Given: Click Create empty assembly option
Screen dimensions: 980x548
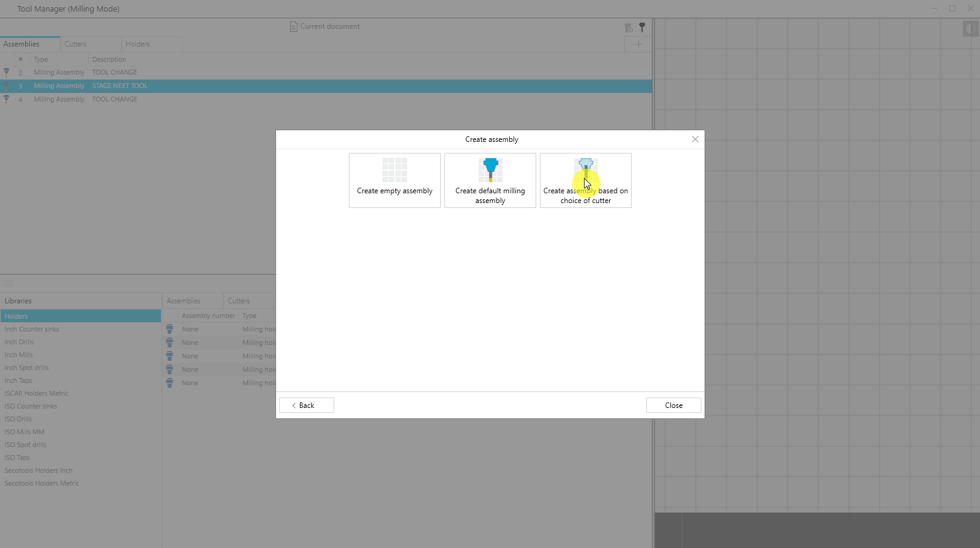Looking at the screenshot, I should coord(395,180).
